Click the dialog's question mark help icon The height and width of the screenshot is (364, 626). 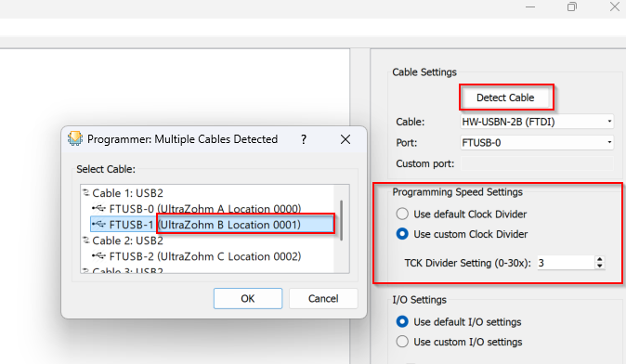click(x=304, y=139)
